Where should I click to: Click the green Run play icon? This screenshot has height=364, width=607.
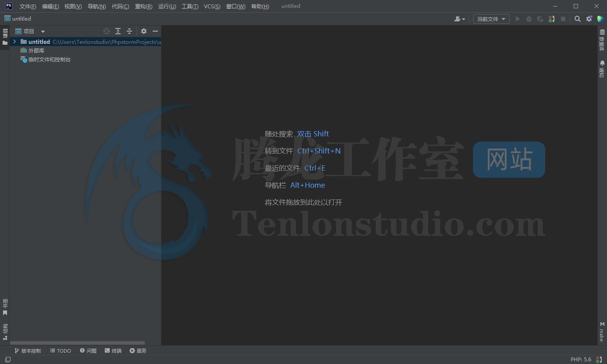coord(518,19)
